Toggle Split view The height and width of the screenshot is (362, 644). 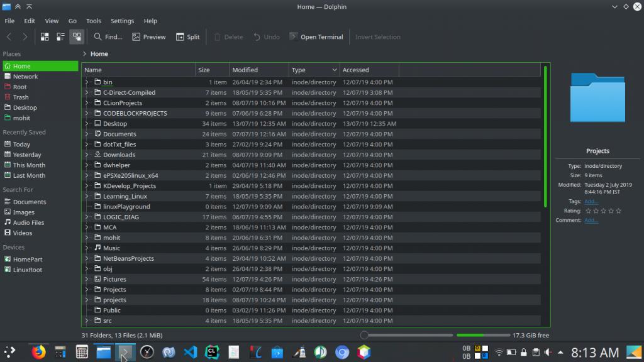tap(187, 37)
